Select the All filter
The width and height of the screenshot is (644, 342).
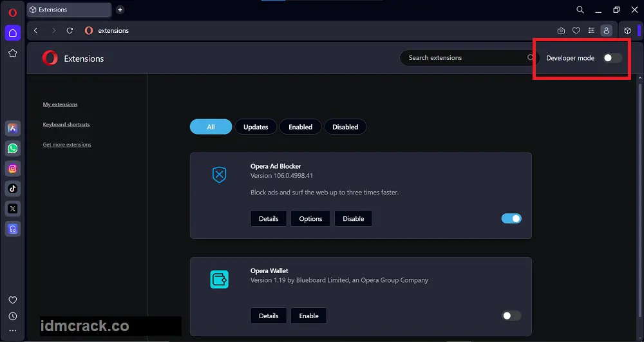tap(211, 127)
